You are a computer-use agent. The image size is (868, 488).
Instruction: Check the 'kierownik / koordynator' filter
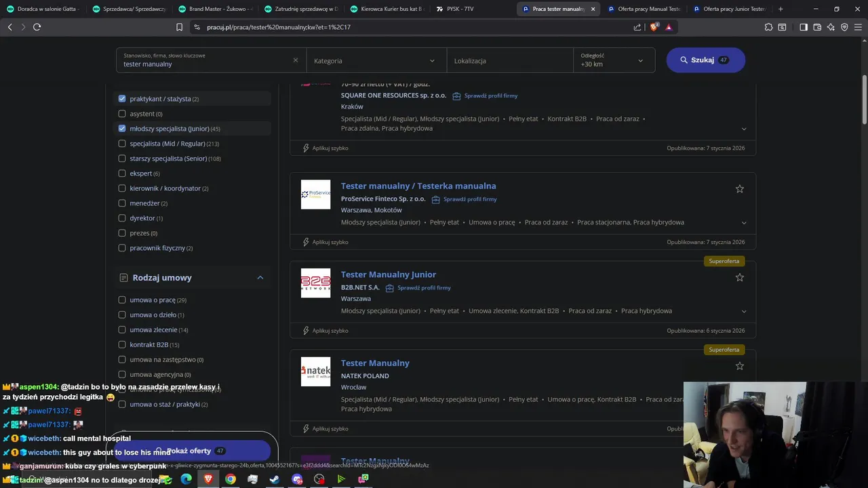click(x=122, y=188)
